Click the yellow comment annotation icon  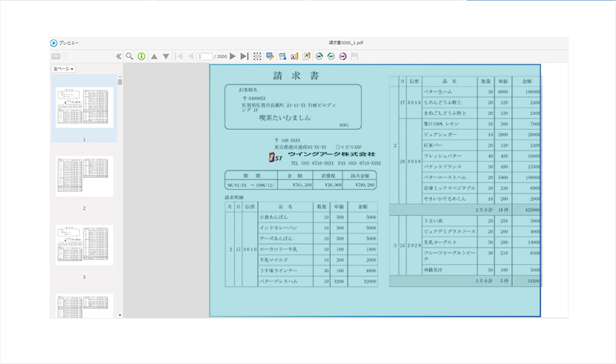pos(270,56)
